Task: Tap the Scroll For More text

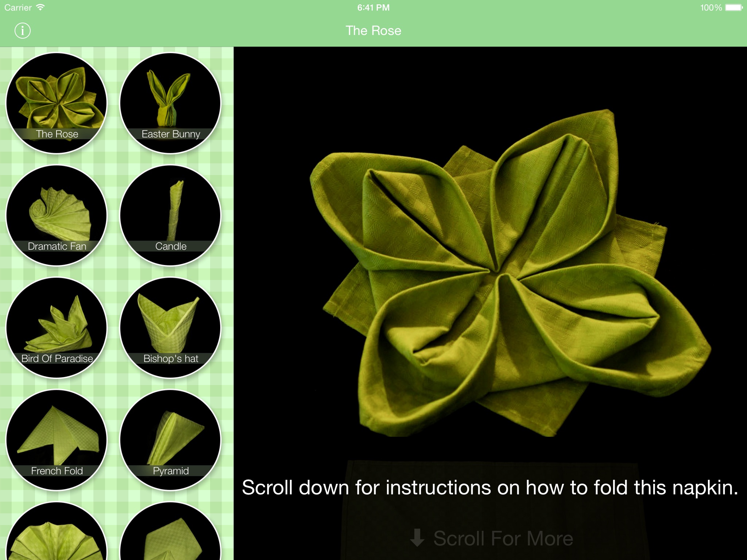Action: 503,538
